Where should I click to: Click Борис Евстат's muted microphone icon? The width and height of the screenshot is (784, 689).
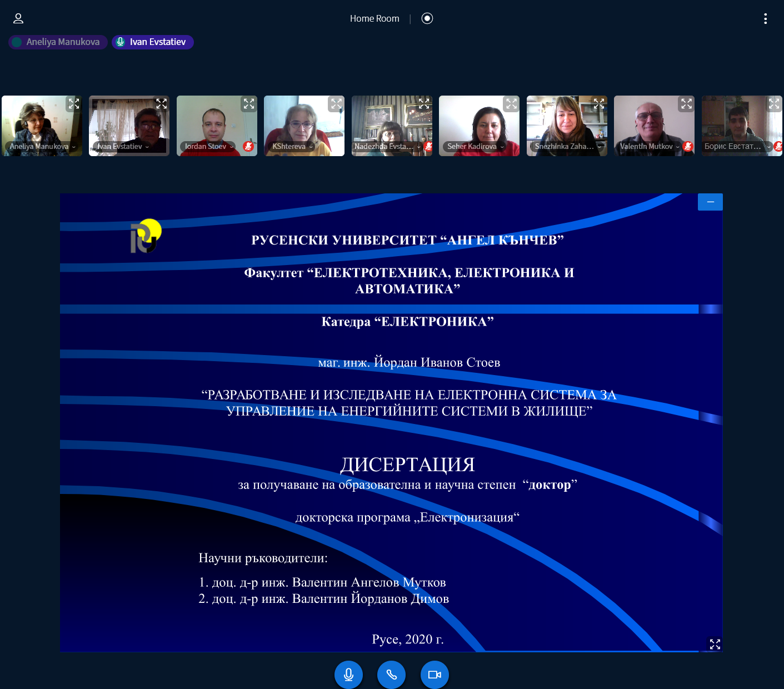778,147
